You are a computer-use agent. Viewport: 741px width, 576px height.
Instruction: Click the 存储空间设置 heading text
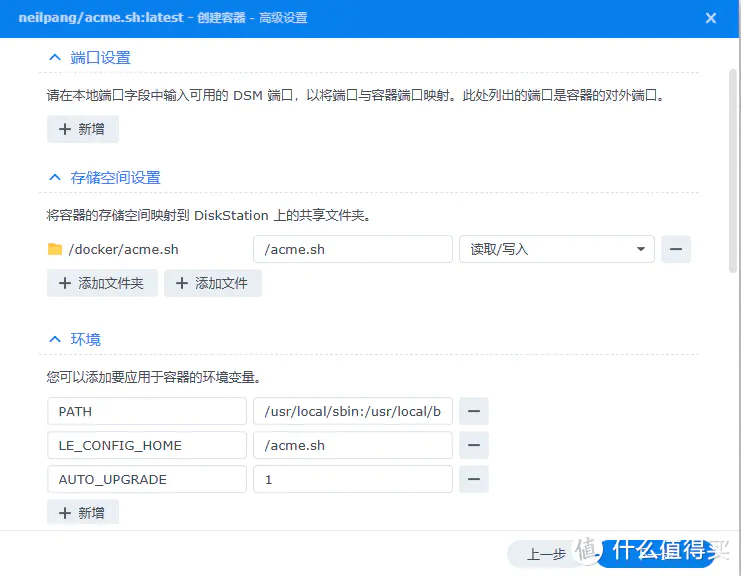pyautogui.click(x=115, y=178)
